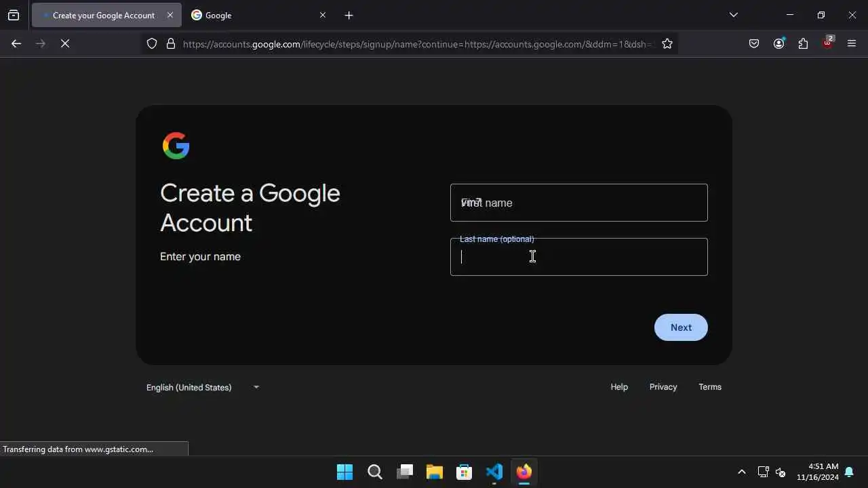Focus the URL address bar
The image size is (868, 488).
[417, 44]
